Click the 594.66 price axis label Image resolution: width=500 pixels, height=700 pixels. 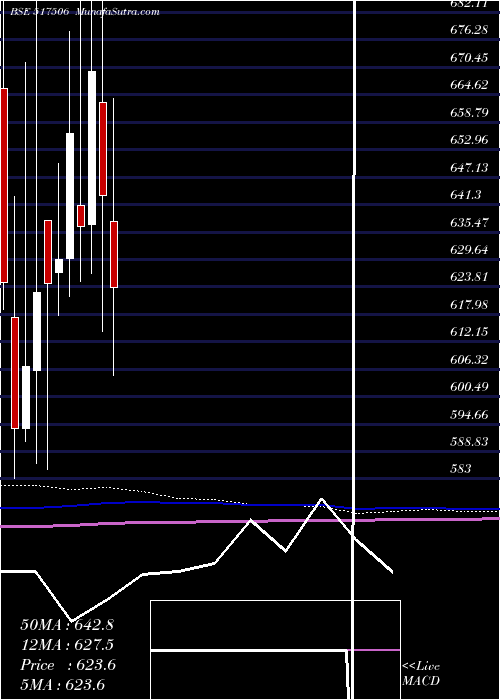(469, 415)
